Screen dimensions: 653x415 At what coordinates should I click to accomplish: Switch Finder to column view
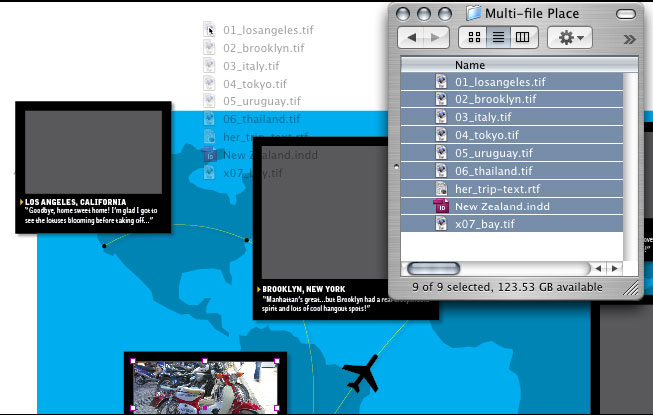524,37
